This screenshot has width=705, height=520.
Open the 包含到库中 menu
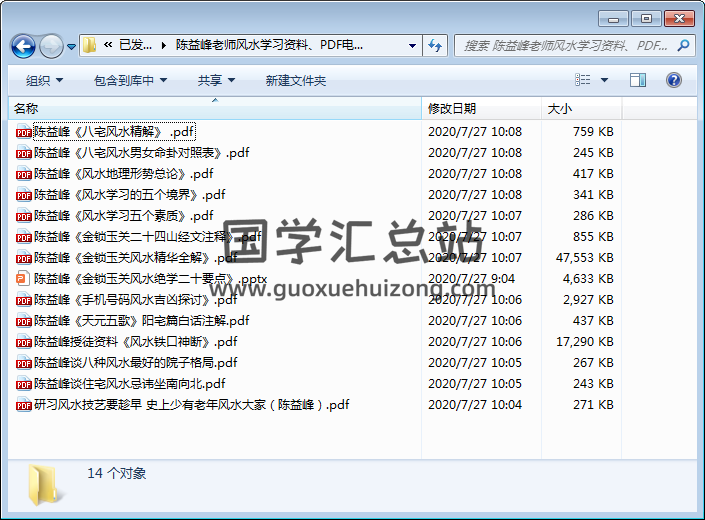pos(131,80)
